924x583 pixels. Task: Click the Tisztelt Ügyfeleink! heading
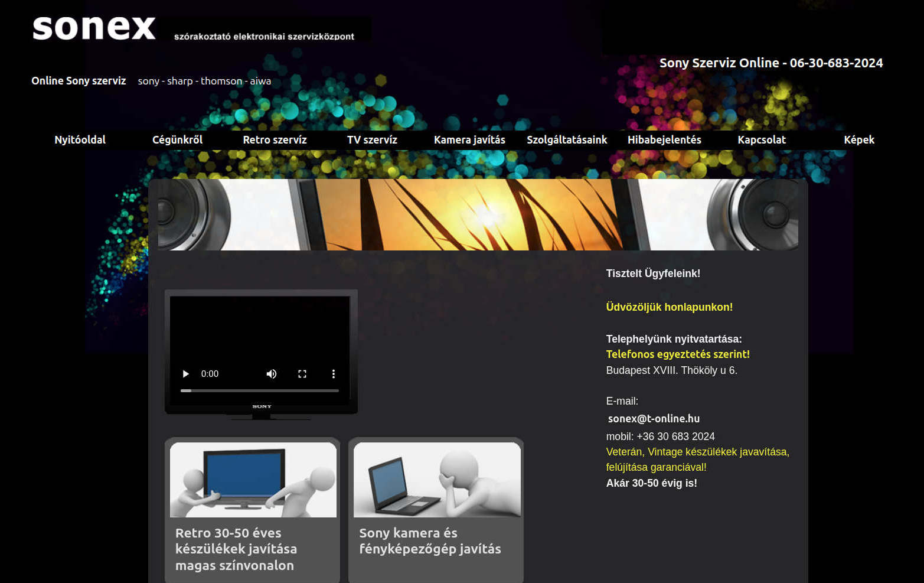tap(653, 273)
